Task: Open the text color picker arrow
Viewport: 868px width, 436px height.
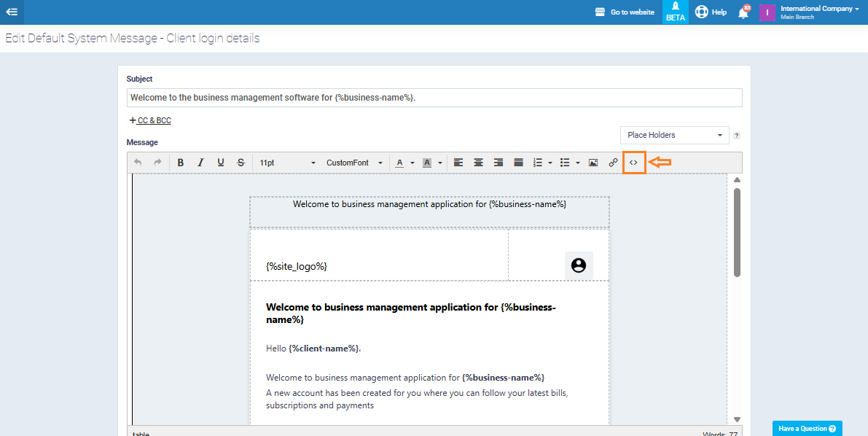Action: click(x=413, y=163)
